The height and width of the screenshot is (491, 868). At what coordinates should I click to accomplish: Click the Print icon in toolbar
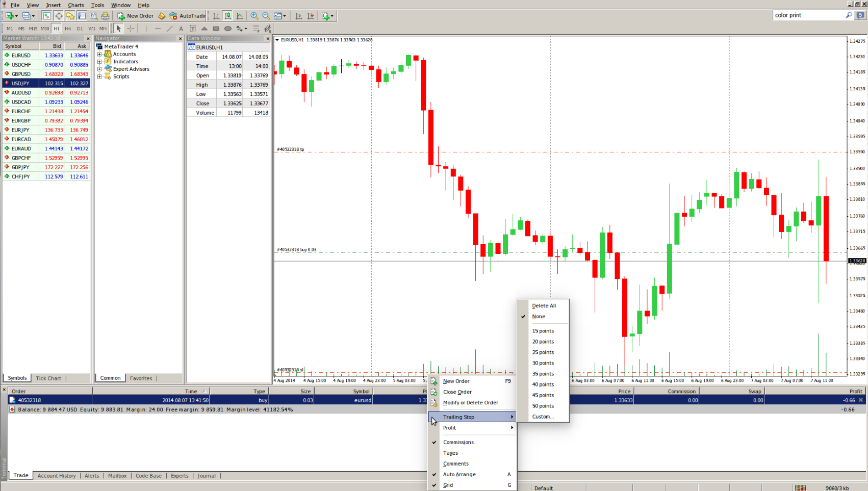point(105,16)
